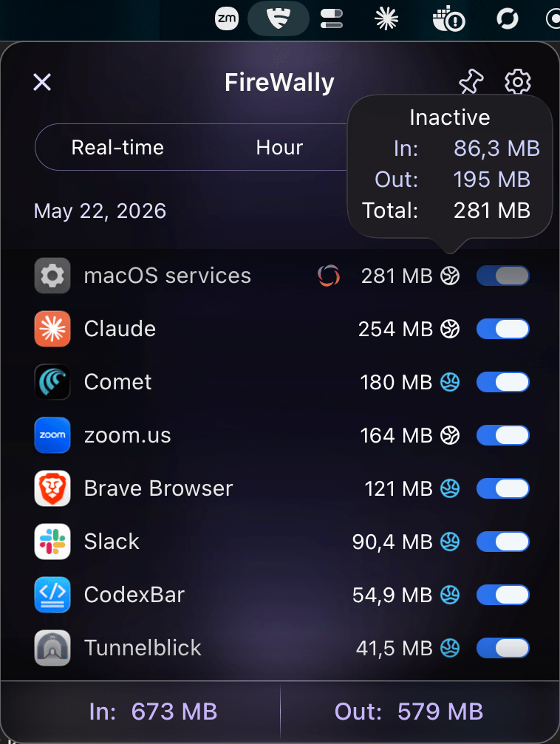This screenshot has height=744, width=560.
Task: Disable network access toggle for Claude
Action: tap(503, 329)
